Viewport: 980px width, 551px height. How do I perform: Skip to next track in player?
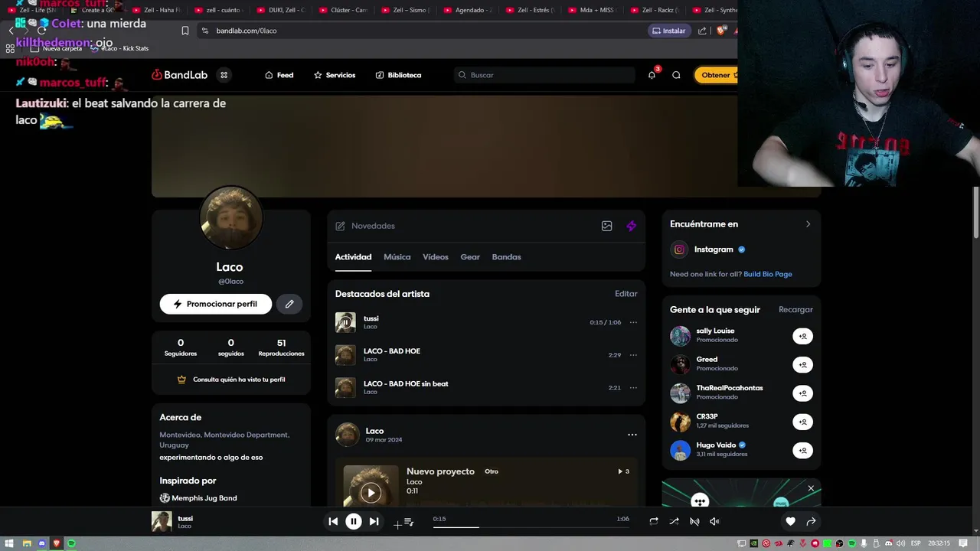[374, 521]
